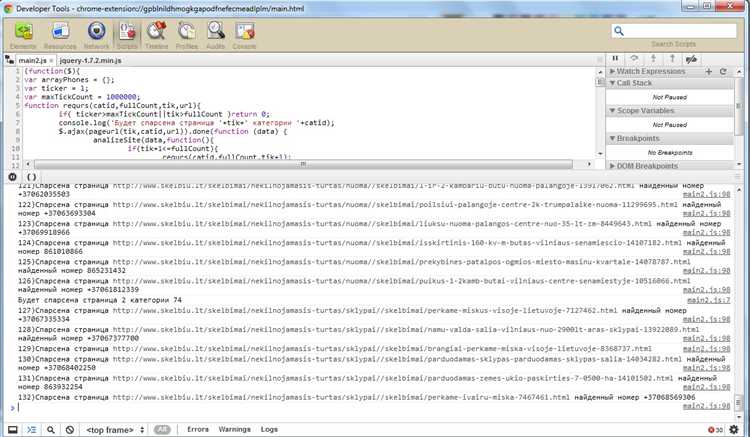Click the red error count indicator
750x437 pixels.
click(x=715, y=430)
